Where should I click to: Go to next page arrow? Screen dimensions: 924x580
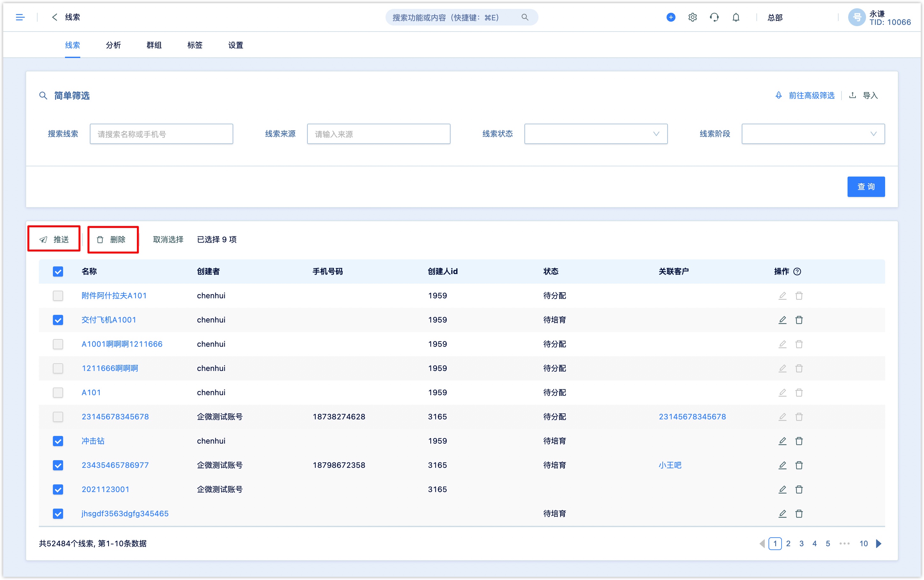pyautogui.click(x=878, y=543)
